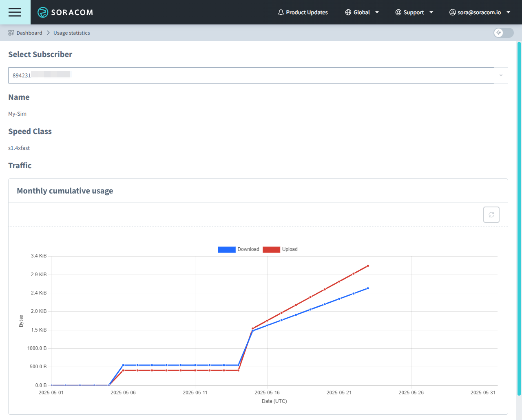Open the Support menu
This screenshot has width=522, height=420.
[x=414, y=12]
